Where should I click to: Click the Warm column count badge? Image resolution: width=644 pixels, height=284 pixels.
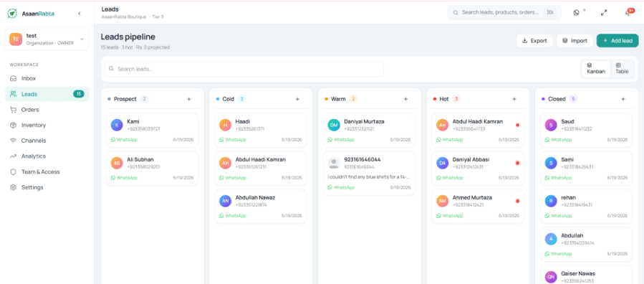(x=354, y=99)
